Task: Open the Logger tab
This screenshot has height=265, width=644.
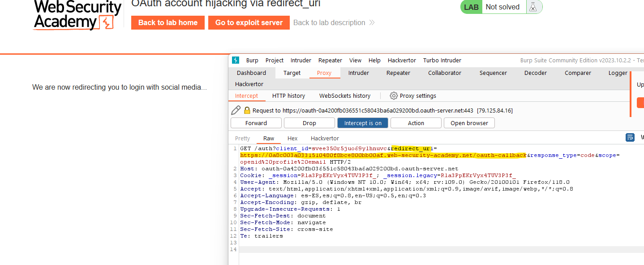Action: click(x=618, y=73)
